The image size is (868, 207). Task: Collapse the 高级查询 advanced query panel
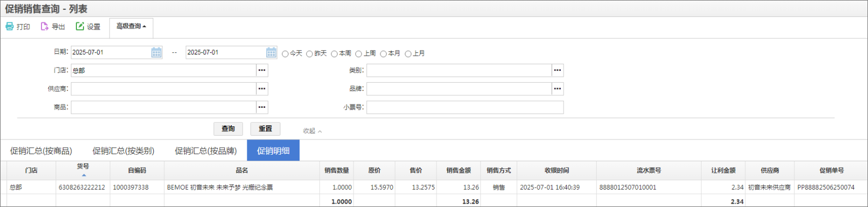coord(131,26)
